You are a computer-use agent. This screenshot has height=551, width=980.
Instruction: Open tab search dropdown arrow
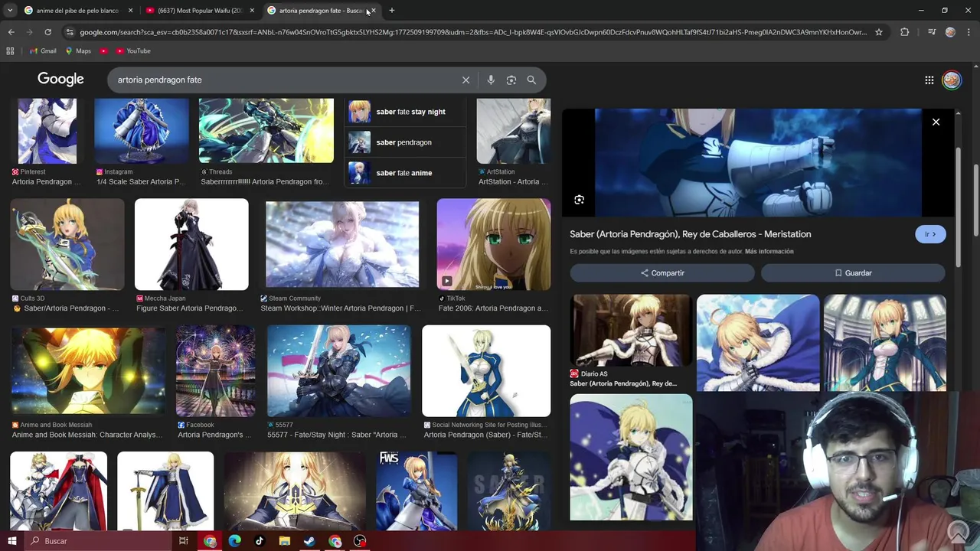coord(10,10)
